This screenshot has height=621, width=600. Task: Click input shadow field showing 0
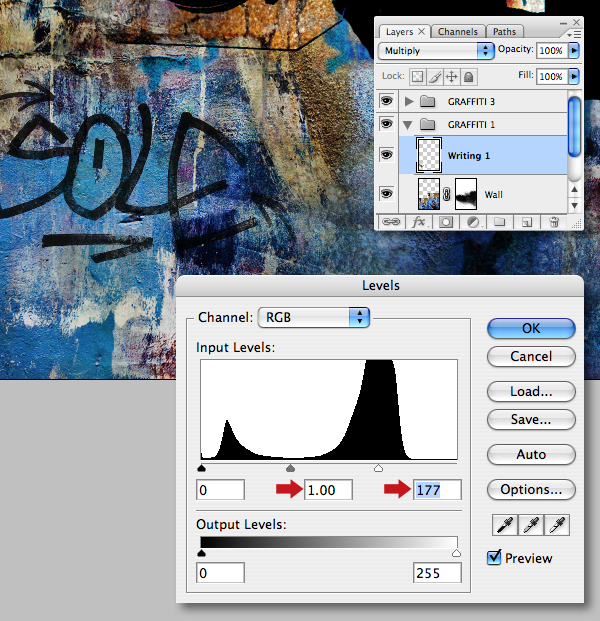pos(220,490)
